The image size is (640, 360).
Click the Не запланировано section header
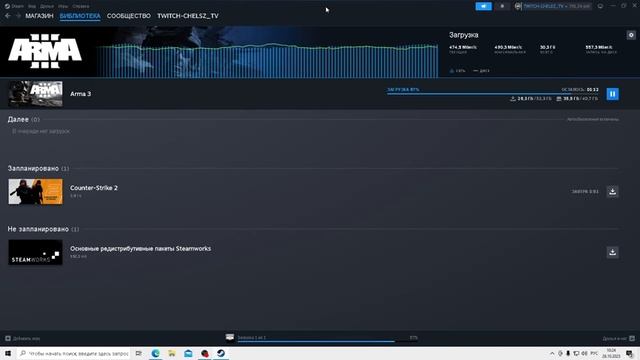point(43,229)
